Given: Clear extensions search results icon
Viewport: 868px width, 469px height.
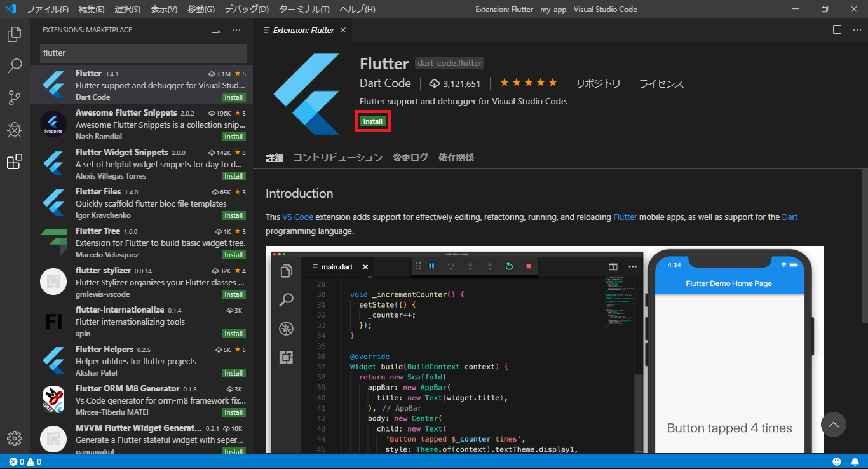Looking at the screenshot, I should click(x=216, y=30).
